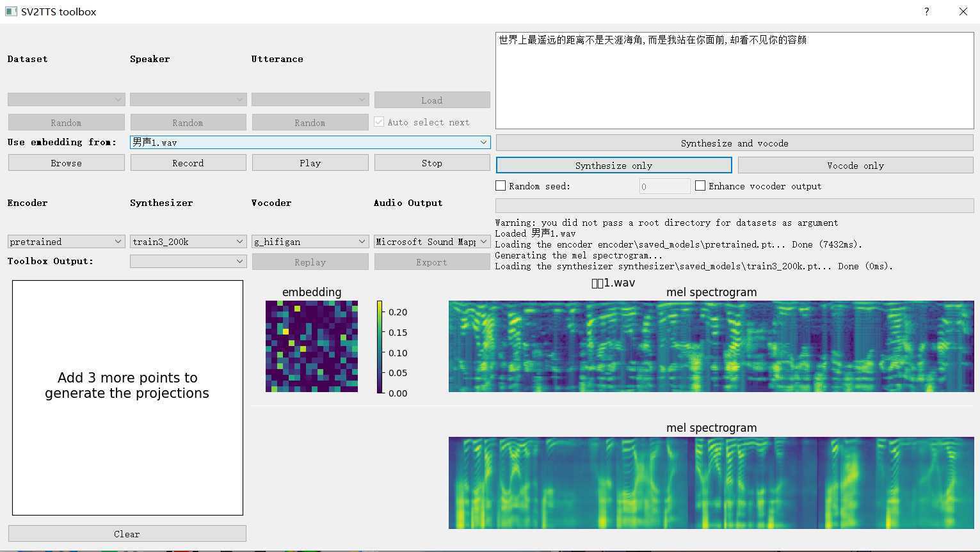Play the loaded utterance
The height and width of the screenshot is (552, 980).
tap(310, 163)
